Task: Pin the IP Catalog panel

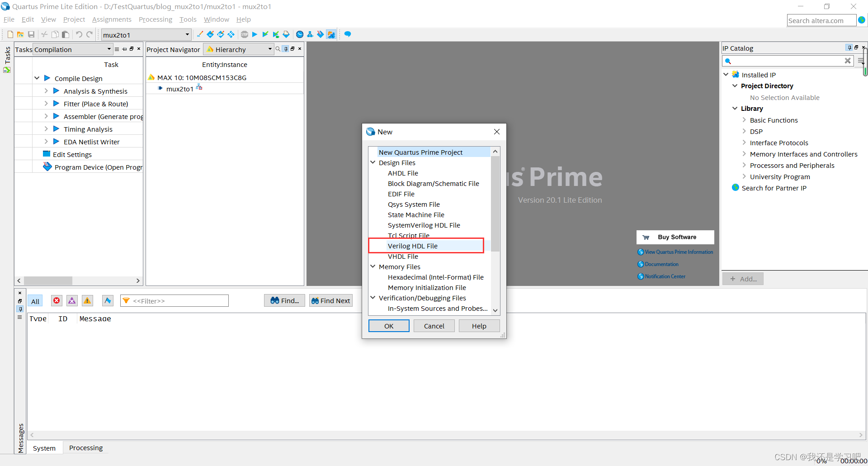Action: (x=849, y=48)
